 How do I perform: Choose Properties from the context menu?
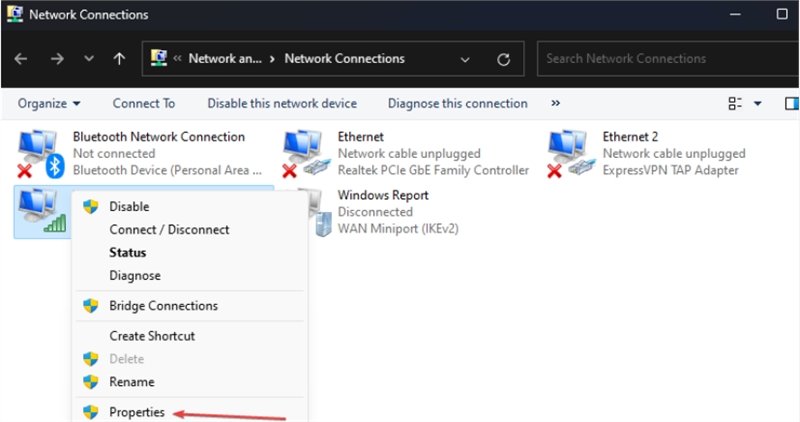coord(137,412)
